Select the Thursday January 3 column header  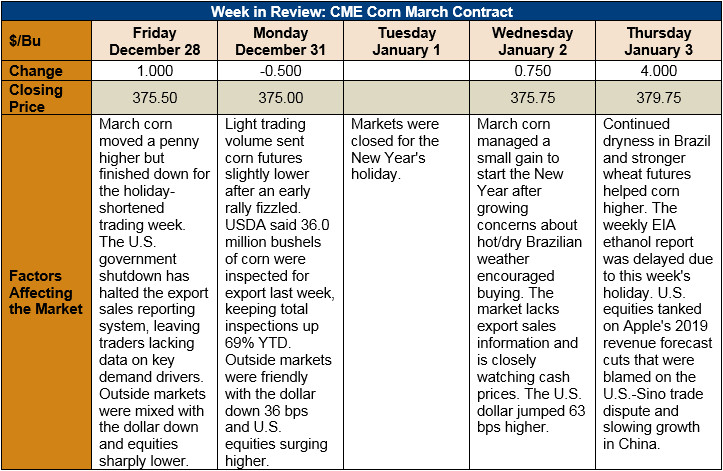coord(658,41)
